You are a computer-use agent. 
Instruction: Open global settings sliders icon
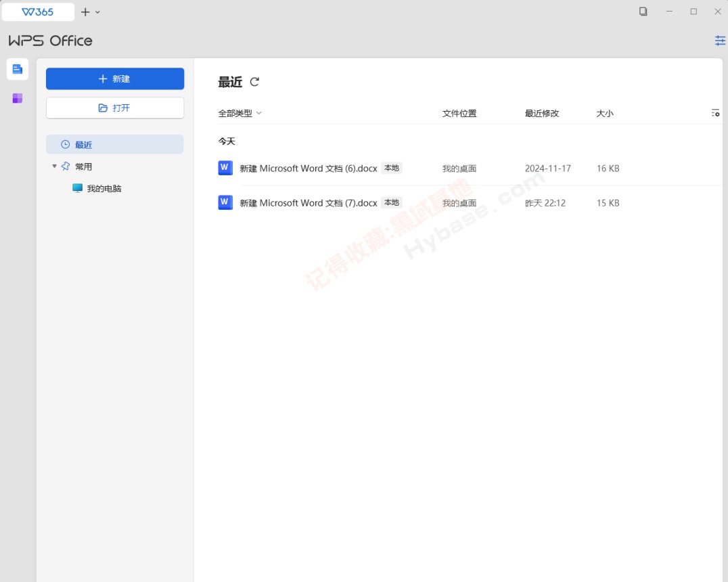tap(720, 41)
